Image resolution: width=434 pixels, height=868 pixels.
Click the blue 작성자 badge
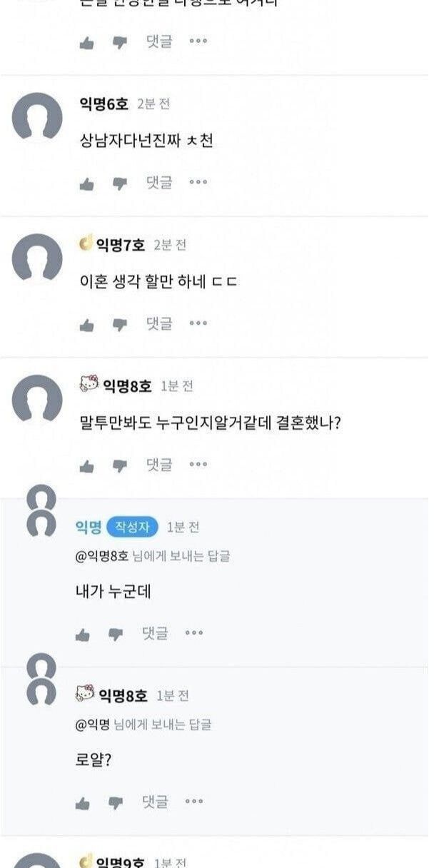click(132, 528)
